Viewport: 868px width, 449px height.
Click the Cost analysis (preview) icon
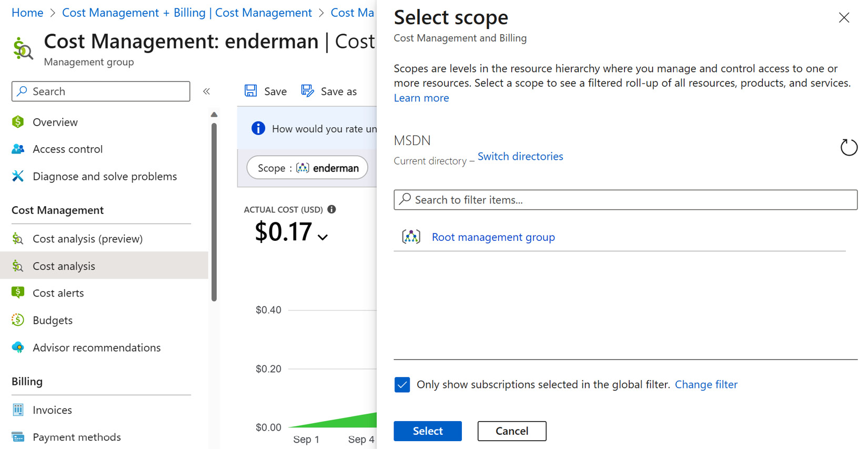[x=18, y=239]
